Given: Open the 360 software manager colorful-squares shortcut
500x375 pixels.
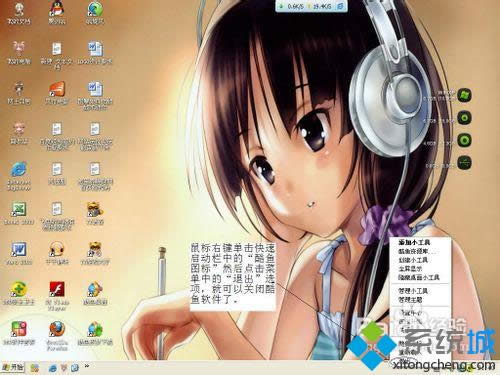Looking at the screenshot, I should [x=19, y=329].
